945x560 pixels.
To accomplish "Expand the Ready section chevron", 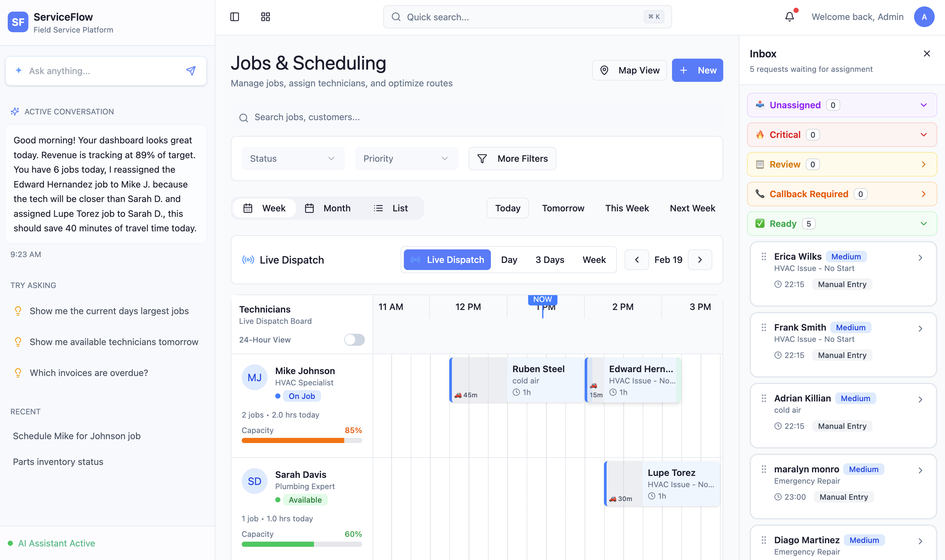I will tap(923, 223).
